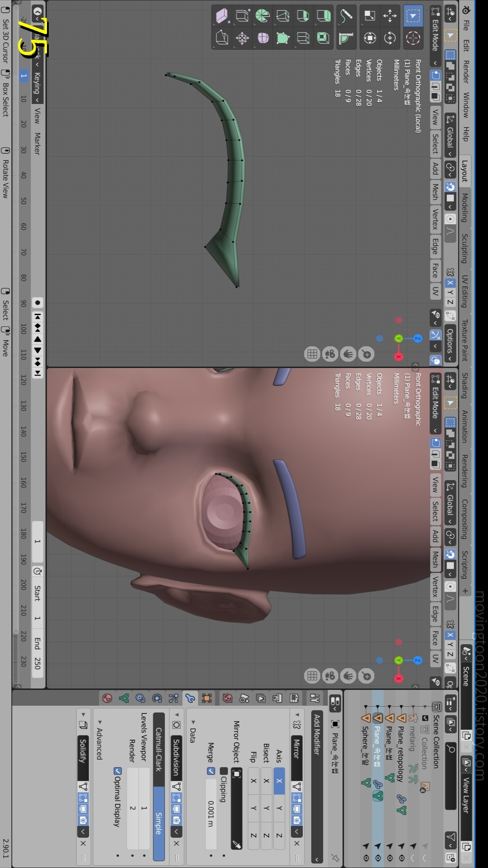Select the Extrude Region tool
Screen dimensions: 488x868
[x=323, y=16]
